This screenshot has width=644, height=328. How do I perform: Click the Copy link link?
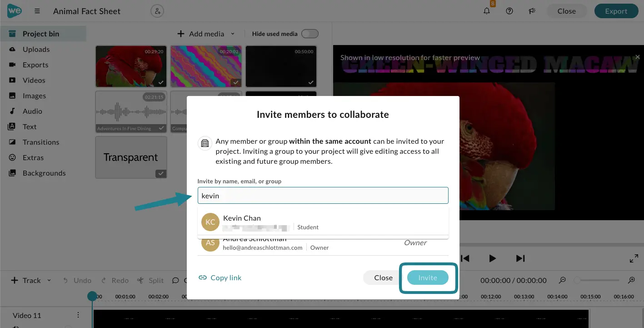coord(220,278)
